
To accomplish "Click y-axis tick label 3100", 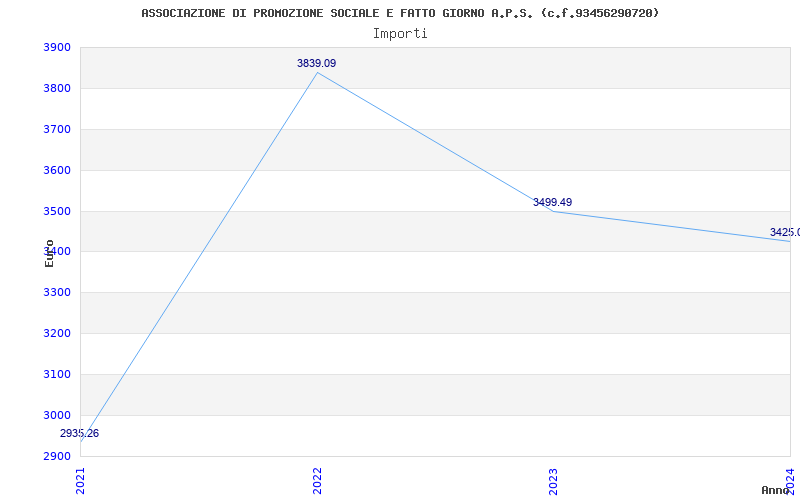I will pyautogui.click(x=57, y=374).
